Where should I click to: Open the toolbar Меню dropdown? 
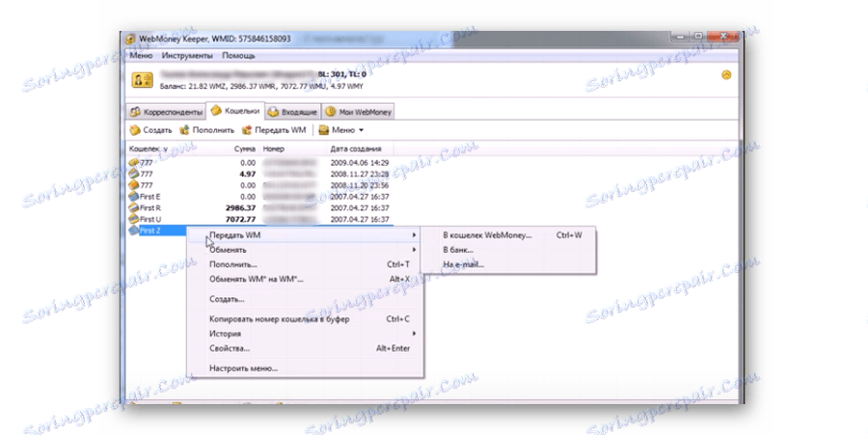[341, 130]
